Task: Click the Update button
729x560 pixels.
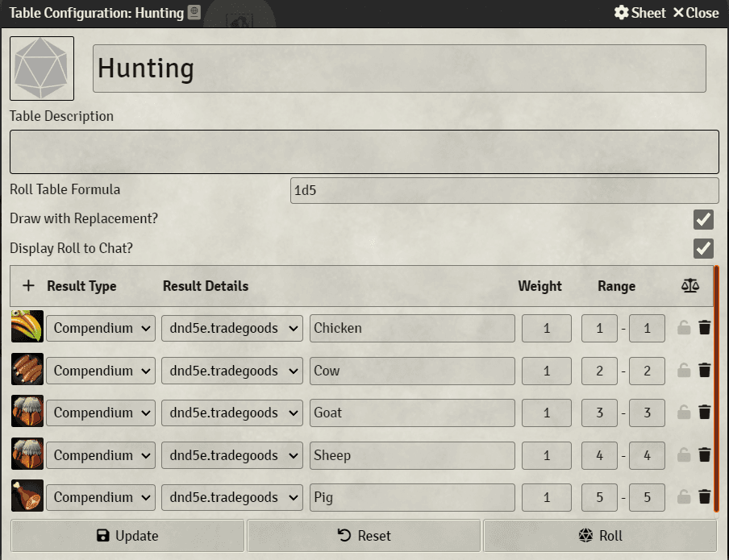Action: [x=127, y=536]
